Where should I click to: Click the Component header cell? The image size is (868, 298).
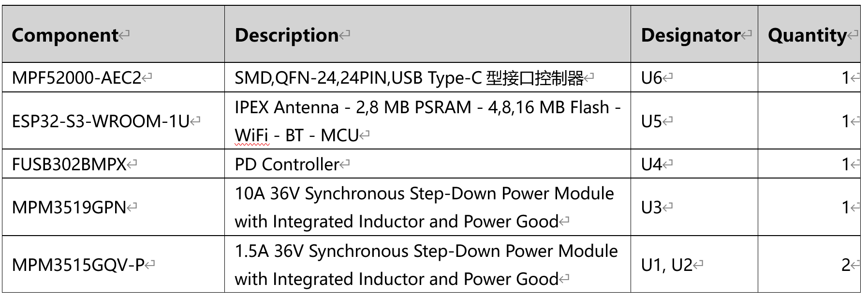[65, 35]
